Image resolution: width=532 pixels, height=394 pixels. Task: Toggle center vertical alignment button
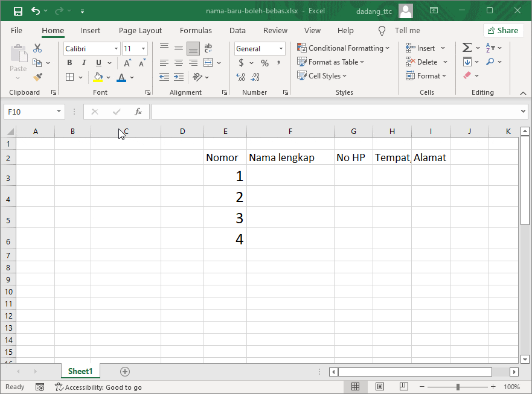click(179, 48)
